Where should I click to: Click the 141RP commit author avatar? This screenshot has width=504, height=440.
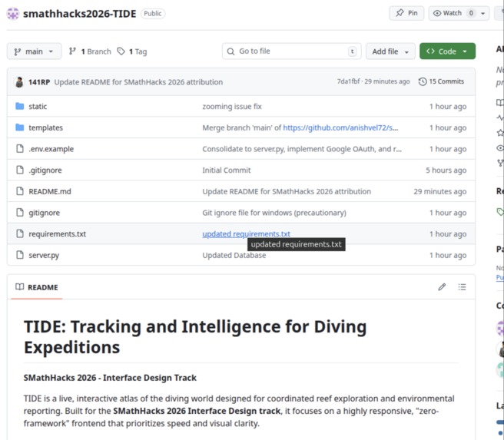point(19,82)
